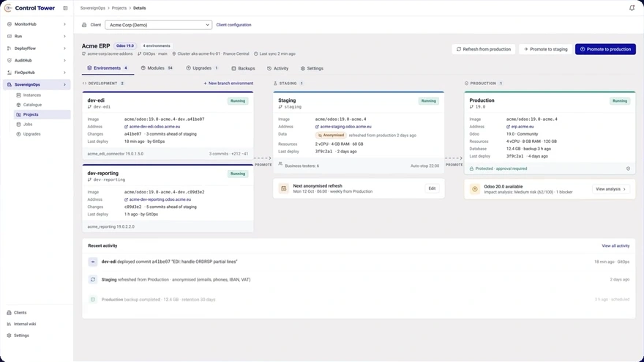Open the Activity tab

[277, 68]
